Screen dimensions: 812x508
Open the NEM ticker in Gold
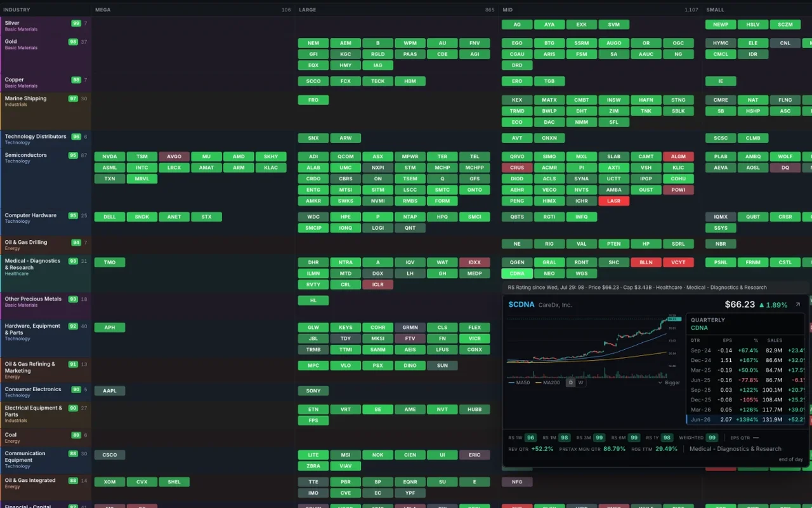click(313, 43)
